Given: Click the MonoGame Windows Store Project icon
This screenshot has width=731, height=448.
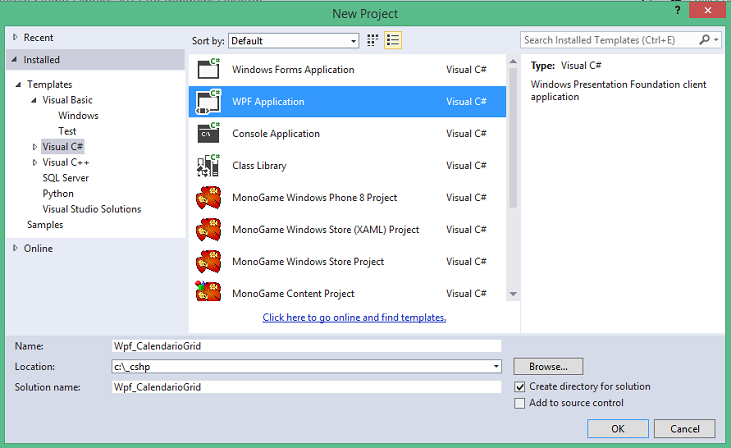Looking at the screenshot, I should (208, 262).
